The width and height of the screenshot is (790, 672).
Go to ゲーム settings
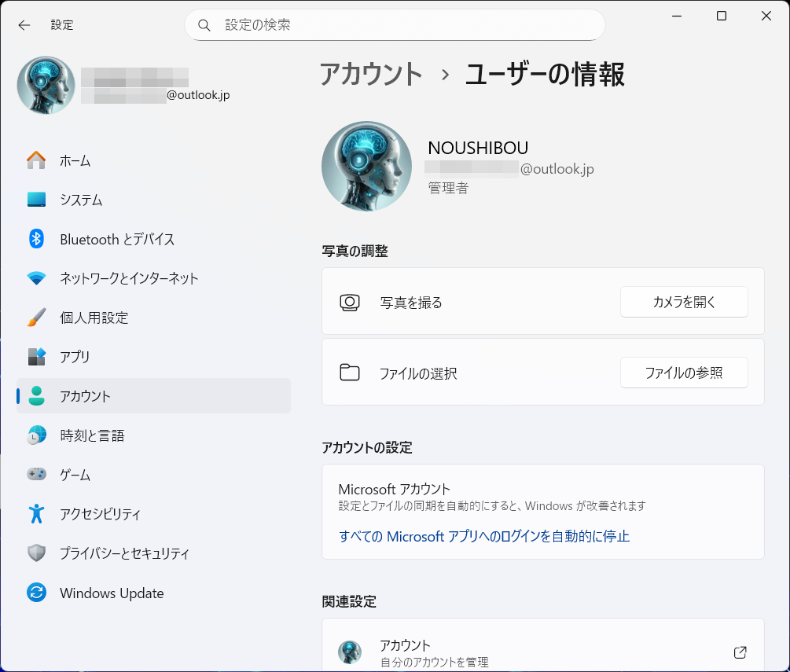coord(153,475)
